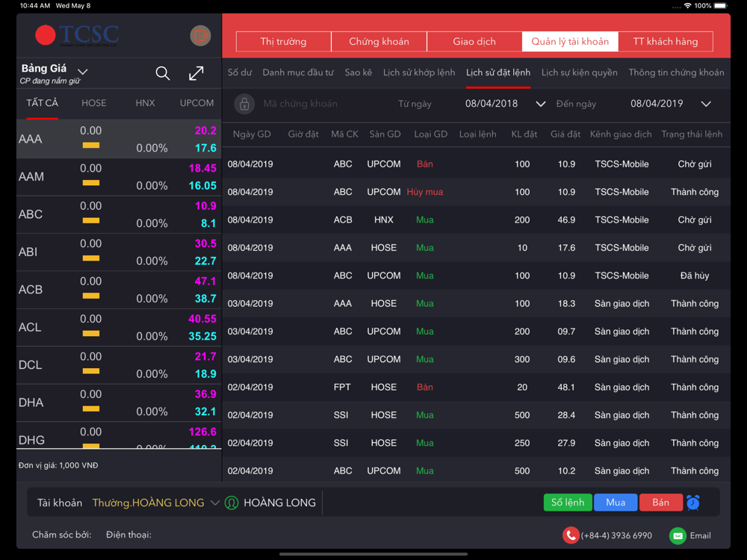This screenshot has width=747, height=560.
Task: Open the Từ ngày date dropdown
Action: [540, 104]
